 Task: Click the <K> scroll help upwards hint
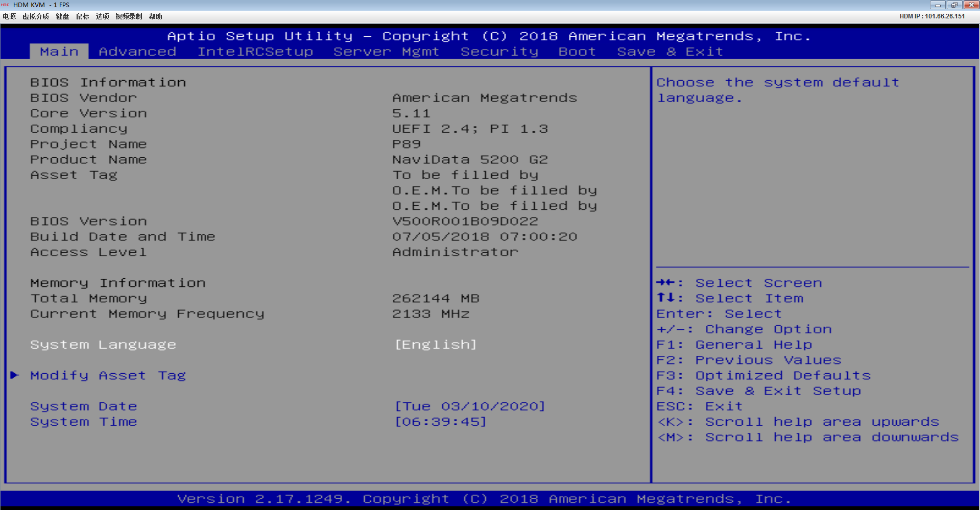pos(798,422)
